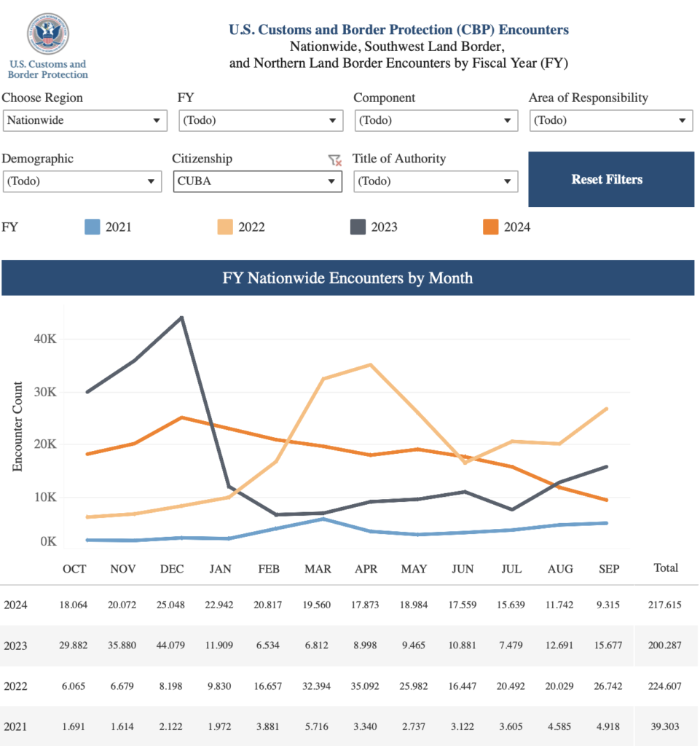Click the 2021 blue legend swatch
Image resolution: width=700 pixels, height=746 pixels.
point(92,227)
